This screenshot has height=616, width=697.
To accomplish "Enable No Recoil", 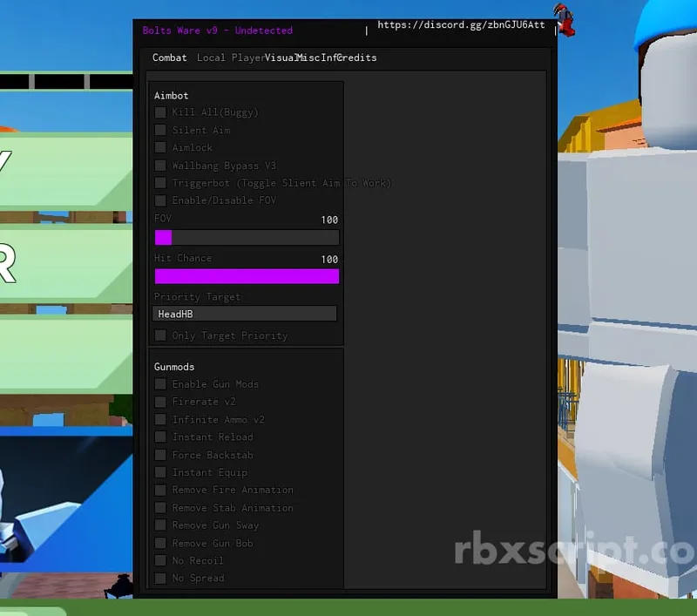I will (160, 560).
